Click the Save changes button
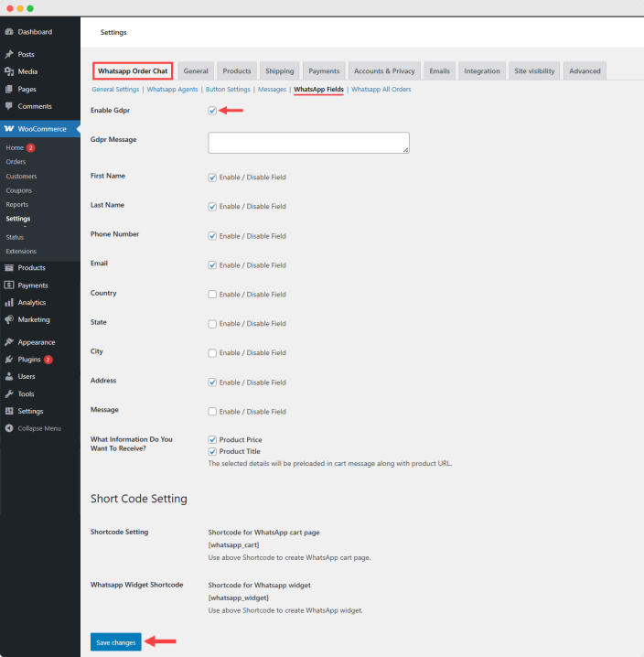The image size is (644, 657). (x=116, y=642)
